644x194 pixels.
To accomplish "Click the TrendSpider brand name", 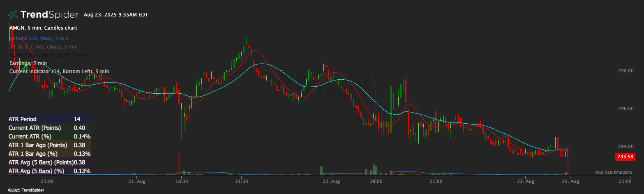I will [49, 15].
